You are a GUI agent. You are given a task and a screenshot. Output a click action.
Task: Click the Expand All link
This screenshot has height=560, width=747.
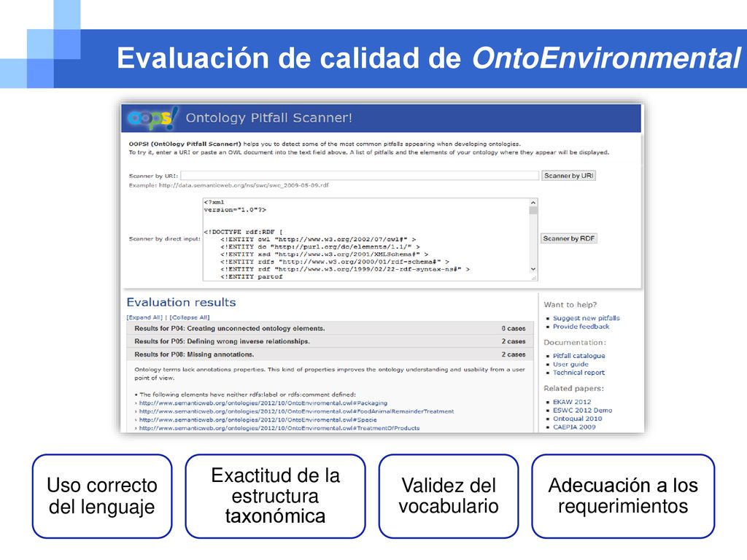coord(144,318)
